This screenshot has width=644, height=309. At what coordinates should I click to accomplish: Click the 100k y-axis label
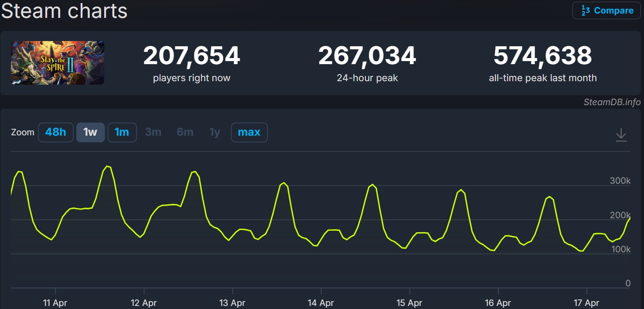point(620,249)
